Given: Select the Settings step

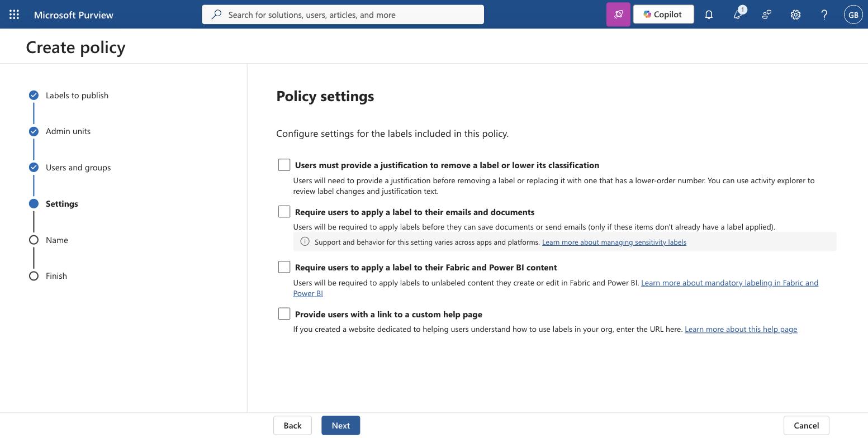Looking at the screenshot, I should [62, 204].
